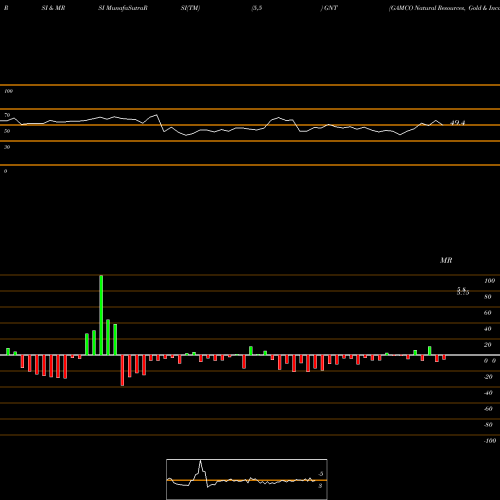Open the mini overview chart at the bottom

click(x=247, y=479)
